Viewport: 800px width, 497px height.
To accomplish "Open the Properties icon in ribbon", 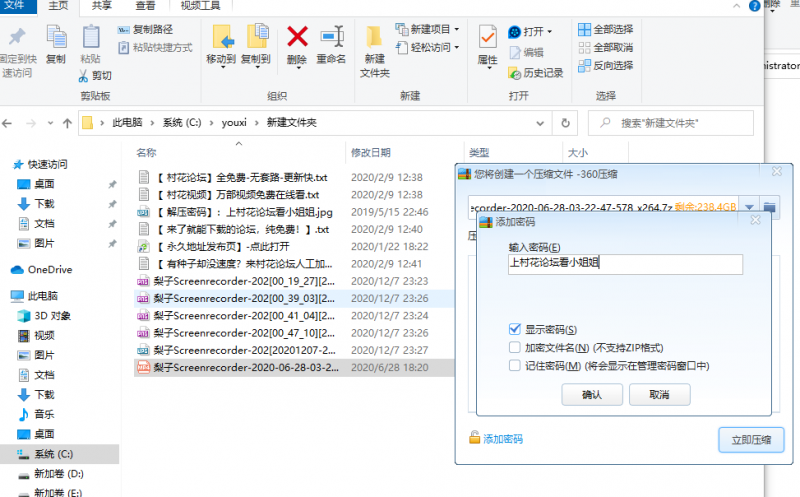I will [487, 44].
